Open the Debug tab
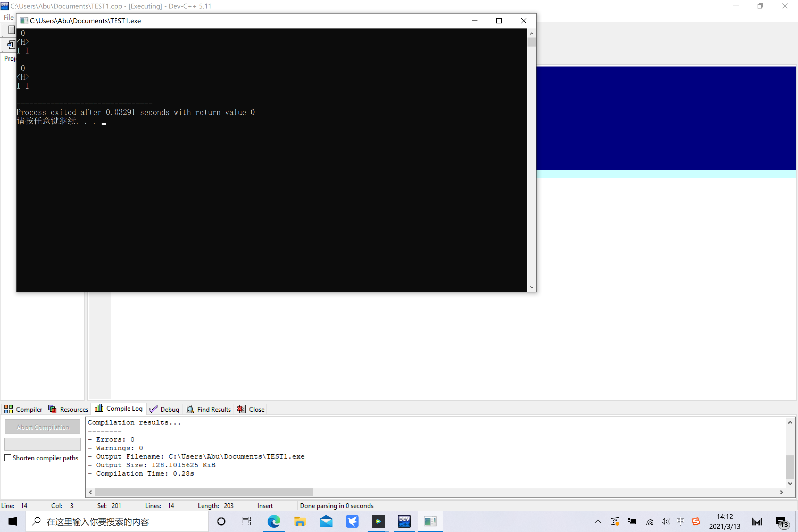Viewport: 798px width, 532px height. click(164, 409)
